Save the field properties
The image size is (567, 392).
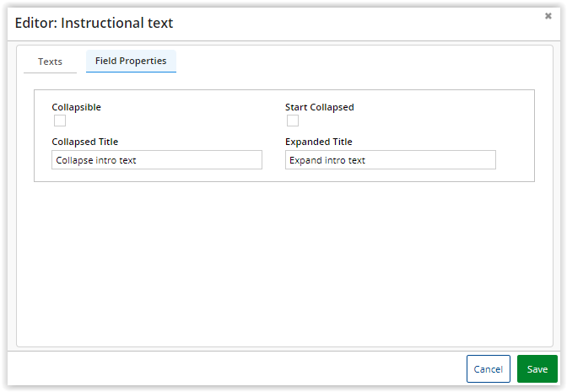(x=537, y=369)
